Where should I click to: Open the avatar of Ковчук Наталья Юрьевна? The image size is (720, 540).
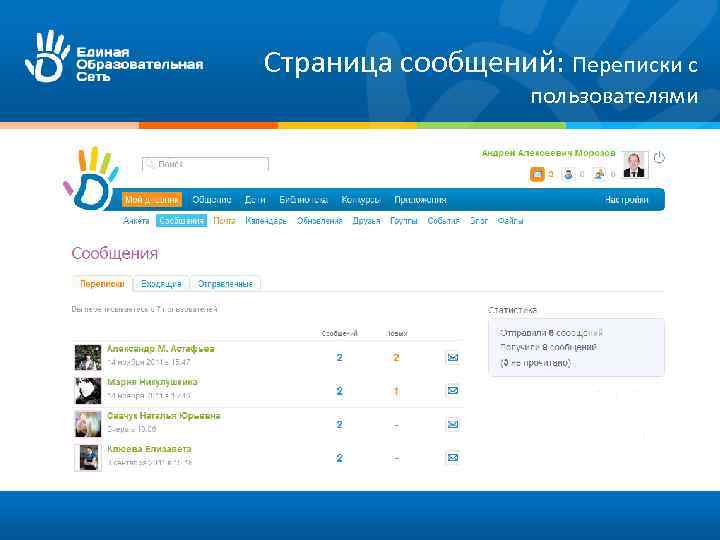tap(88, 424)
